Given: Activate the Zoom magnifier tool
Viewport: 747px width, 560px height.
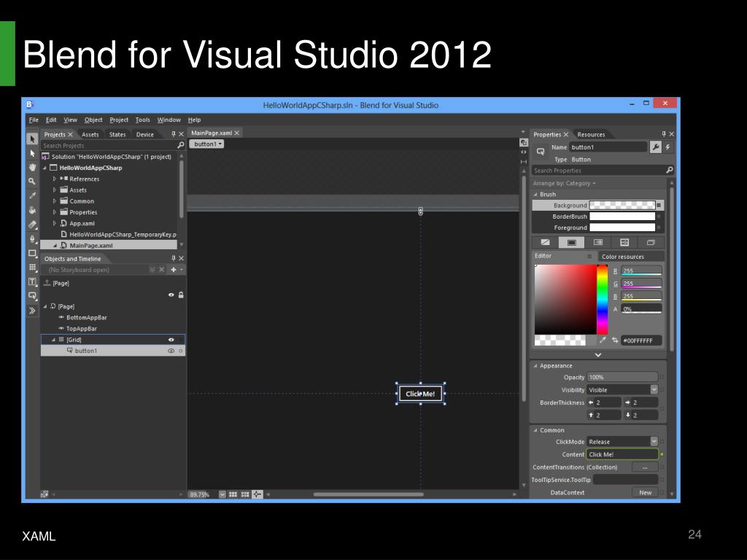Looking at the screenshot, I should [32, 181].
